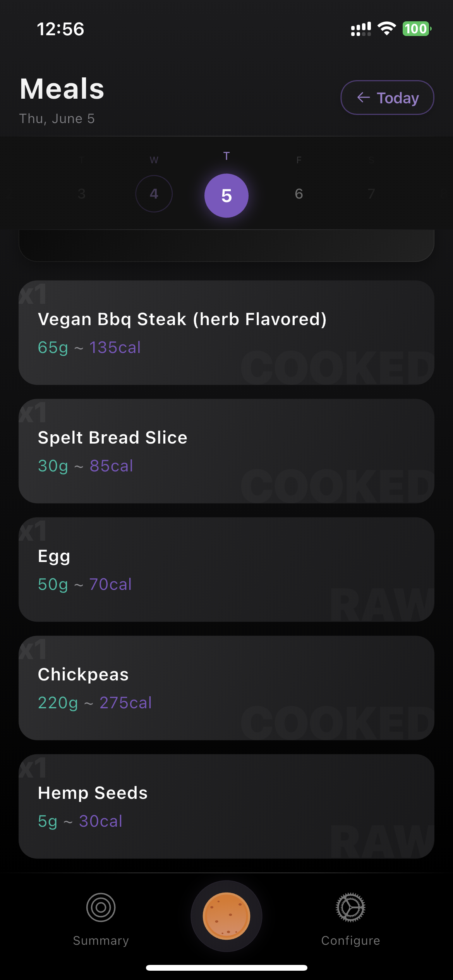Select Wednesday 4 in the week strip
Screen dimensions: 453x980
click(154, 194)
